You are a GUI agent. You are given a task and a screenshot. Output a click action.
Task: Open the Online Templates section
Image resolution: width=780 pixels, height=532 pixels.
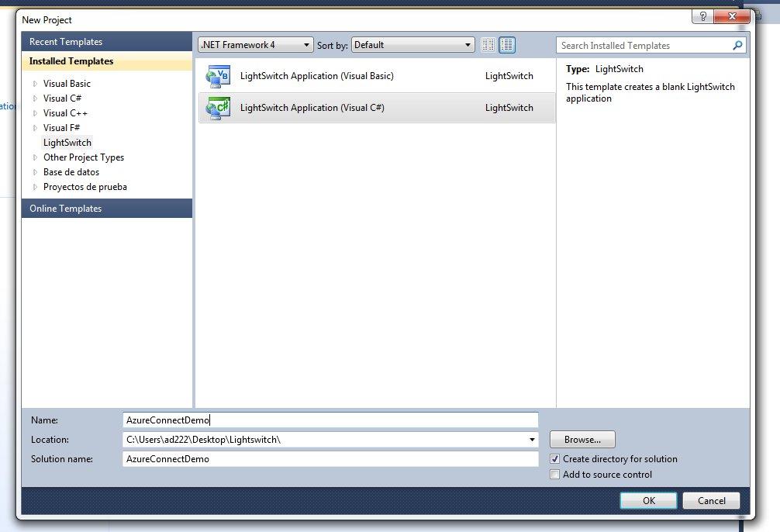click(x=107, y=209)
